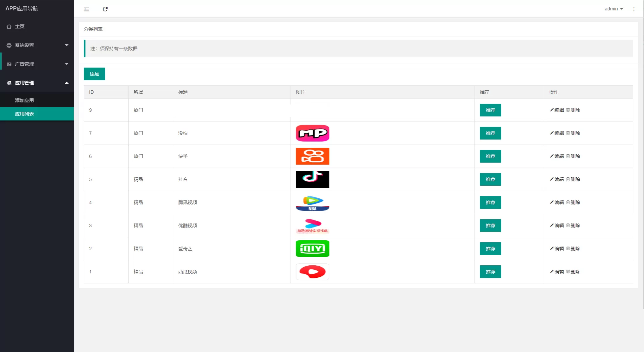The height and width of the screenshot is (352, 644).
Task: Open the 添加应用 submenu item
Action: coord(24,100)
